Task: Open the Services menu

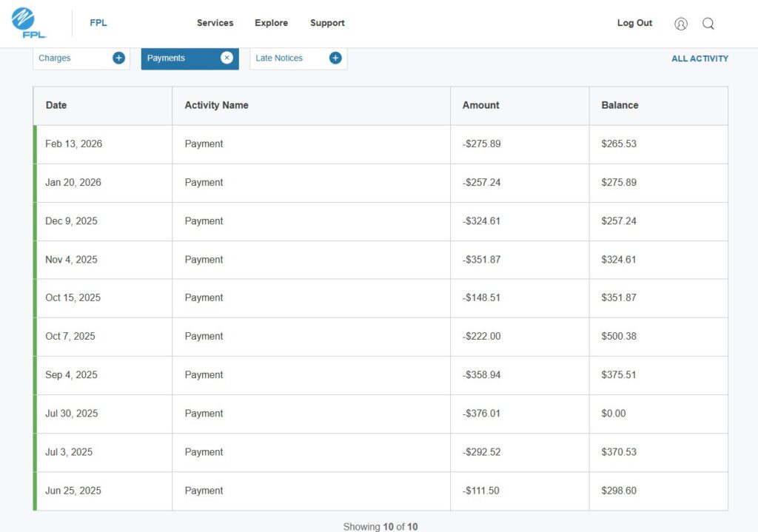Action: coord(215,23)
